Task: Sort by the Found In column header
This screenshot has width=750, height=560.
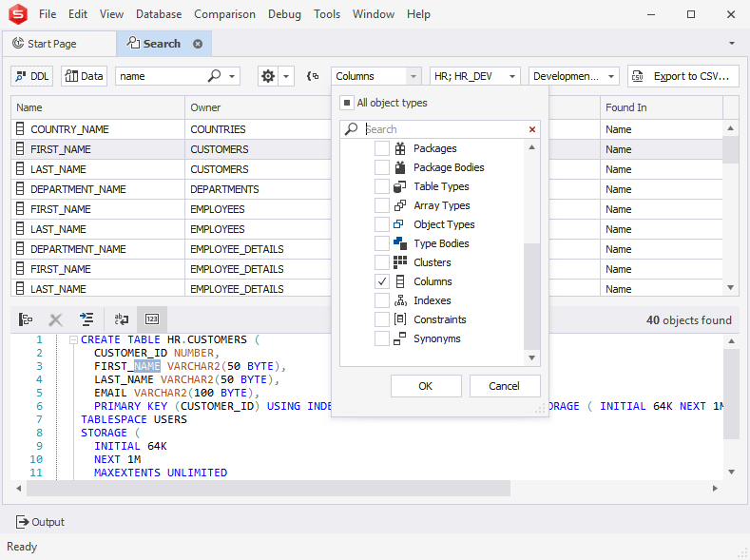Action: [x=662, y=107]
